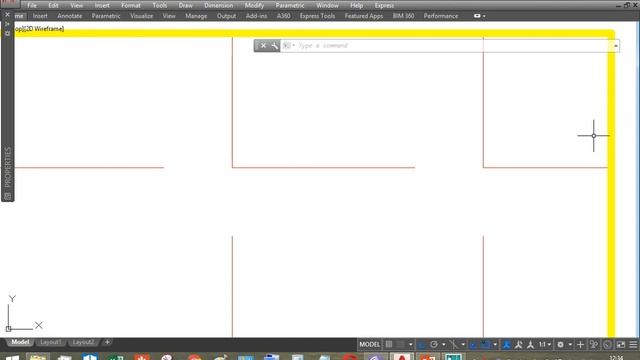The height and width of the screenshot is (360, 640).
Task: Open the Draw menu
Action: click(x=185, y=5)
